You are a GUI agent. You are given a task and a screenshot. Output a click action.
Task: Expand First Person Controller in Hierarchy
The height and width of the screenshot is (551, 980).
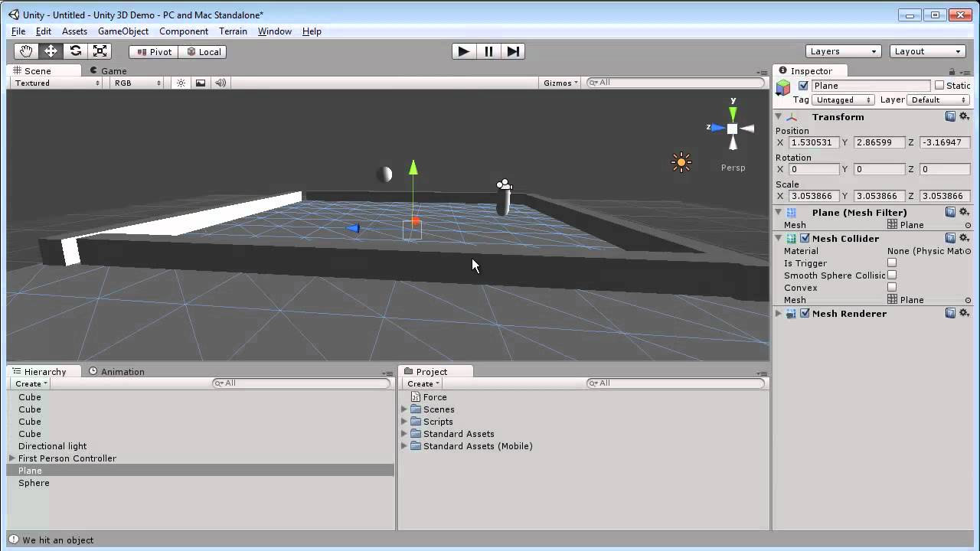[11, 458]
